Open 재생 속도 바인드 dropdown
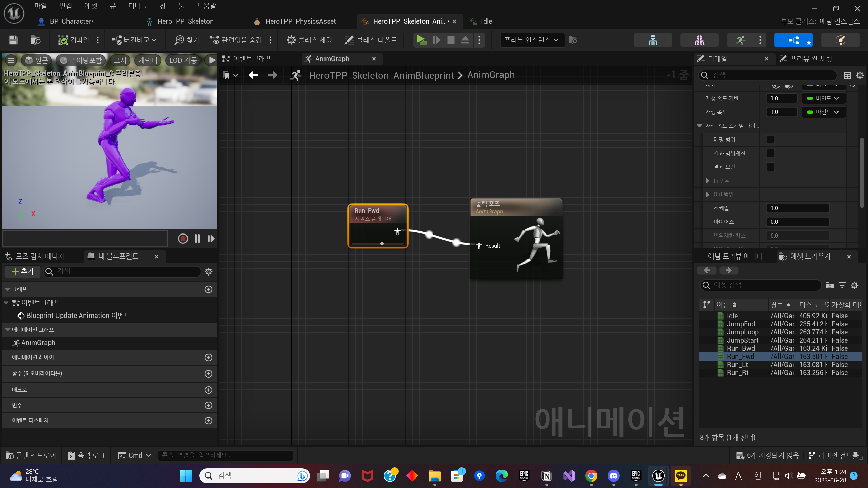 click(823, 112)
